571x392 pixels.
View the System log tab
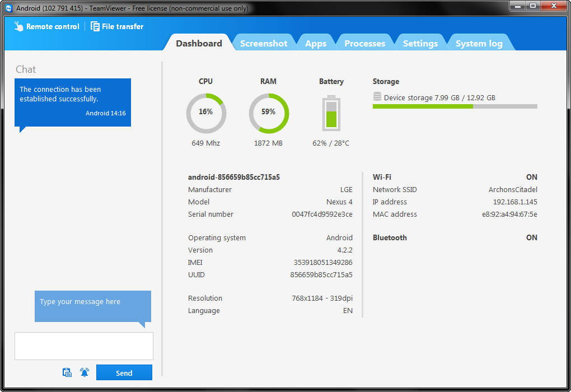point(479,43)
